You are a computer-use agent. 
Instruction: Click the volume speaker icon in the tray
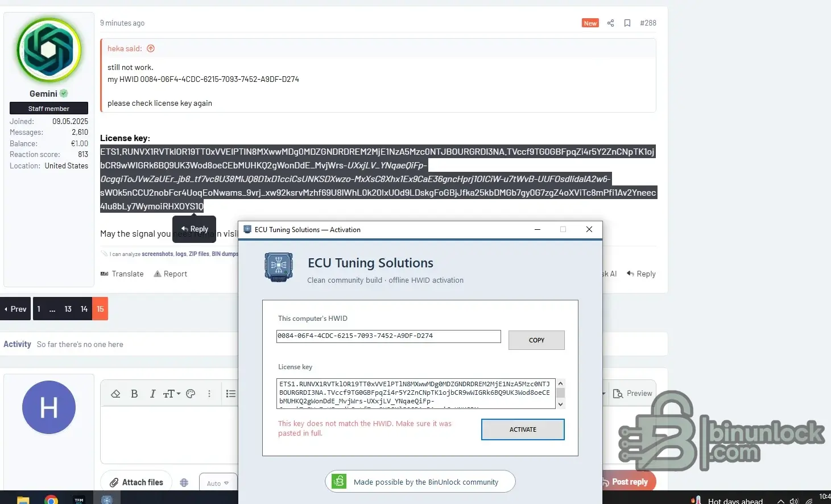795,501
